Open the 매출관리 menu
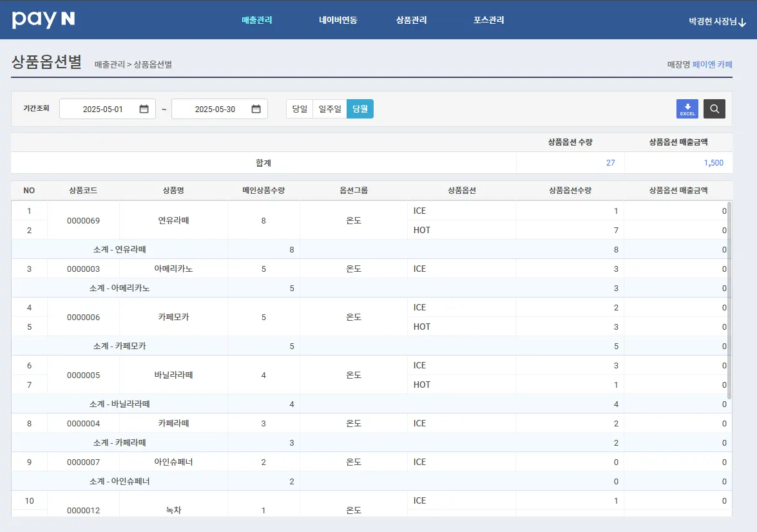Screen dimensions: 757x532 (x=257, y=20)
